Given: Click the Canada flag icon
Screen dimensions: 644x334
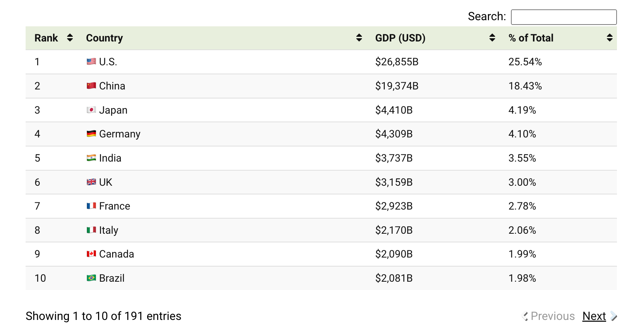Looking at the screenshot, I should (x=91, y=254).
